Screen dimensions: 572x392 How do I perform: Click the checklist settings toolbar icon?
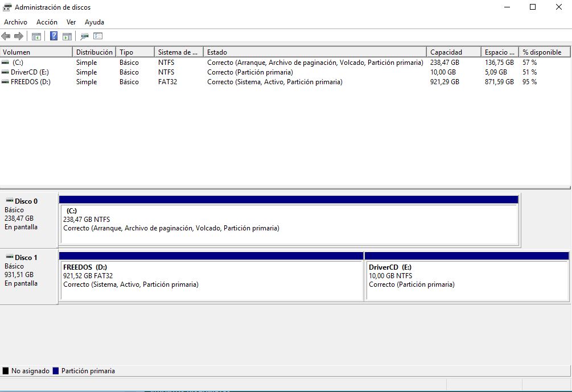point(98,36)
